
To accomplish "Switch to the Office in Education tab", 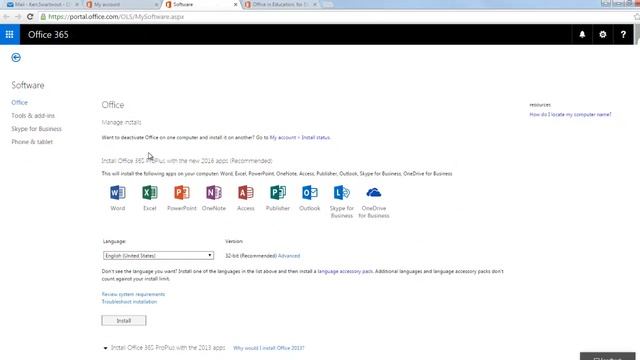I will [280, 4].
